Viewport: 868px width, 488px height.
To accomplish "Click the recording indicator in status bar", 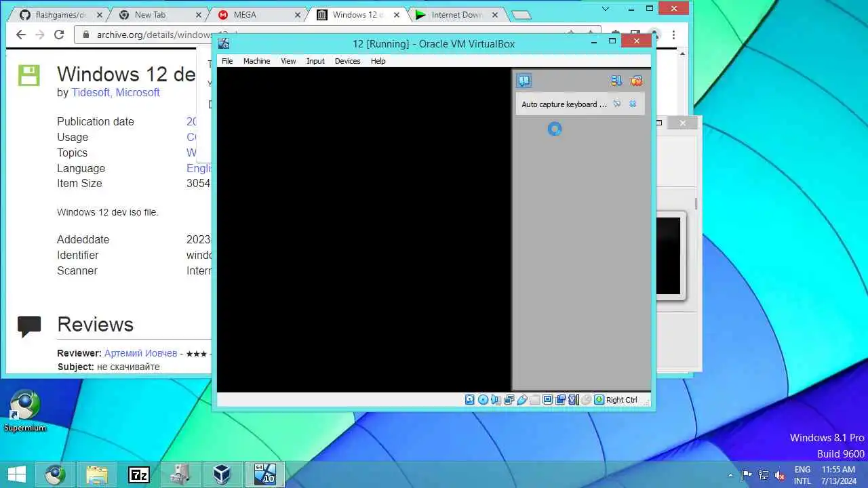I will click(x=561, y=400).
